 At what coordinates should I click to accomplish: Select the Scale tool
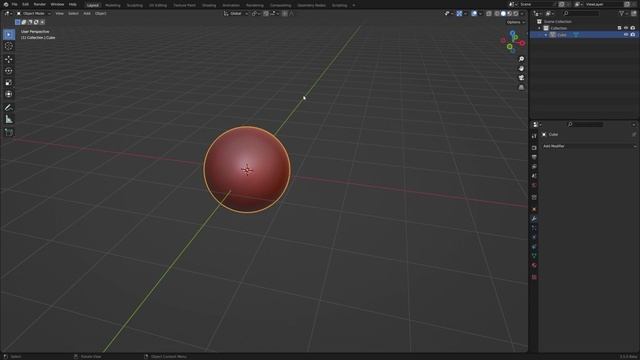pyautogui.click(x=9, y=82)
